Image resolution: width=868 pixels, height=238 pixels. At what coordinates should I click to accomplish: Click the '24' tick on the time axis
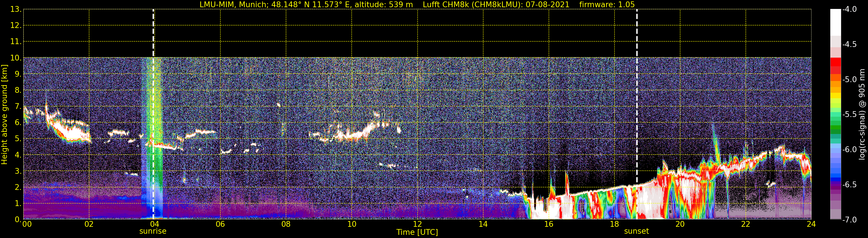click(811, 224)
